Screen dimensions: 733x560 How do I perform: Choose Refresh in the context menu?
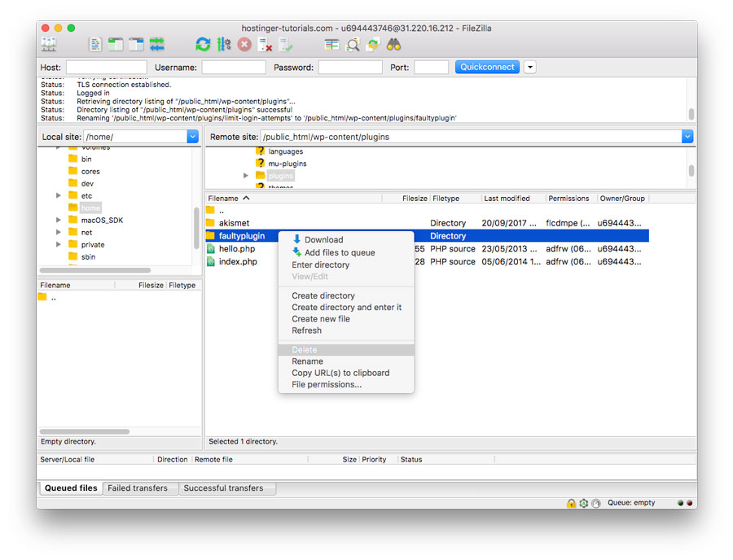346,330
